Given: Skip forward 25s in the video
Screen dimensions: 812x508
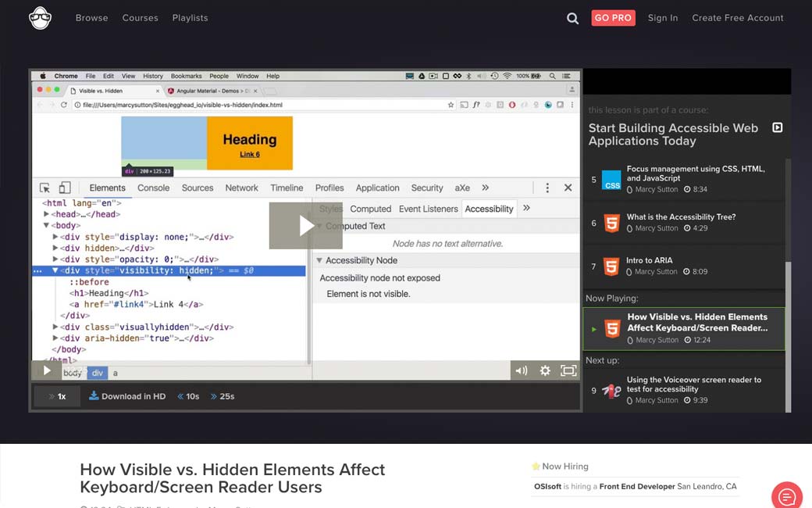Looking at the screenshot, I should [x=223, y=396].
